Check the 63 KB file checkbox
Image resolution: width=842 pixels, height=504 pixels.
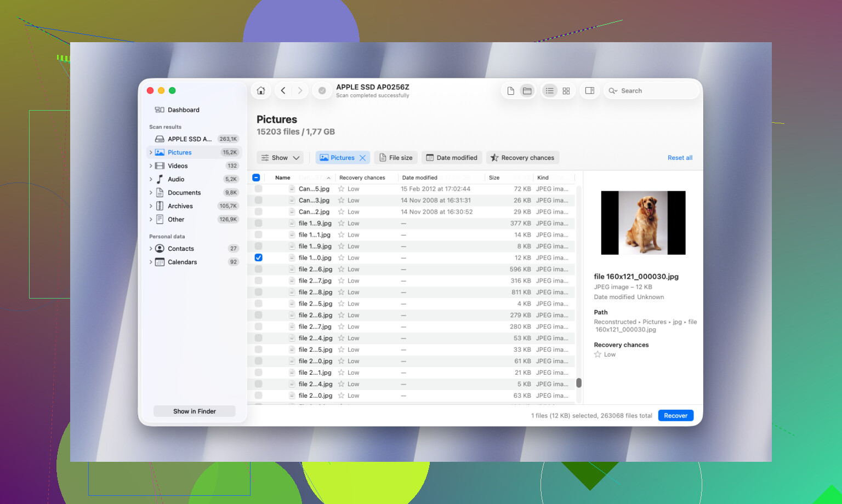click(258, 396)
